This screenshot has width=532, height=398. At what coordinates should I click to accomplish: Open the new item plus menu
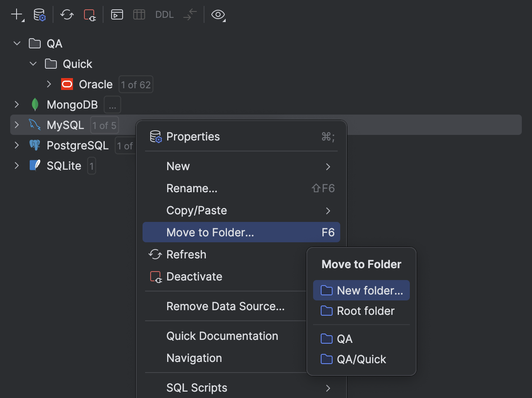15,14
